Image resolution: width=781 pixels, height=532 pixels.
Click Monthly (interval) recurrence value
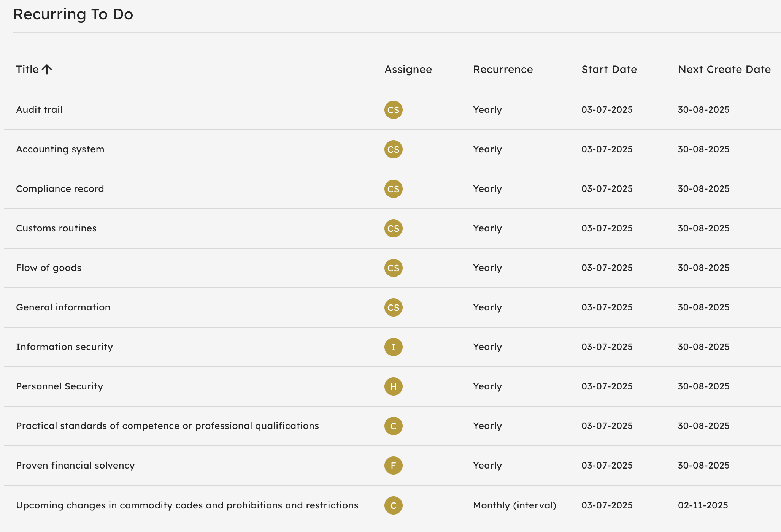click(x=514, y=505)
